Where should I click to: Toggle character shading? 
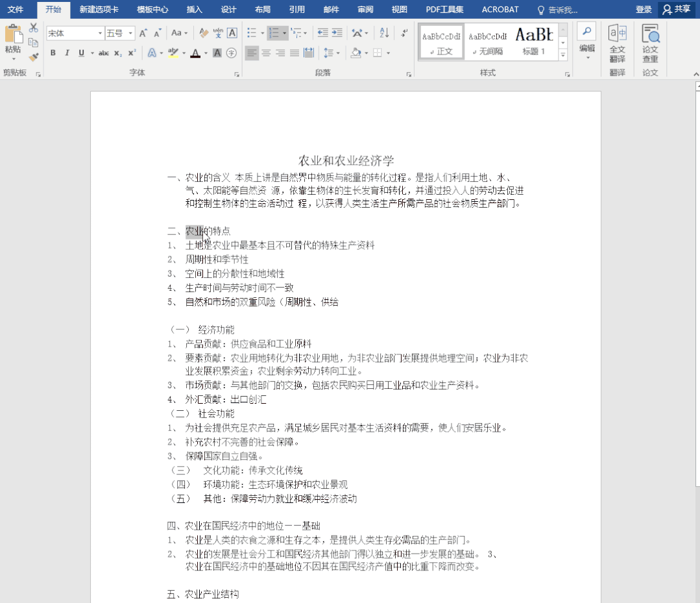(217, 53)
